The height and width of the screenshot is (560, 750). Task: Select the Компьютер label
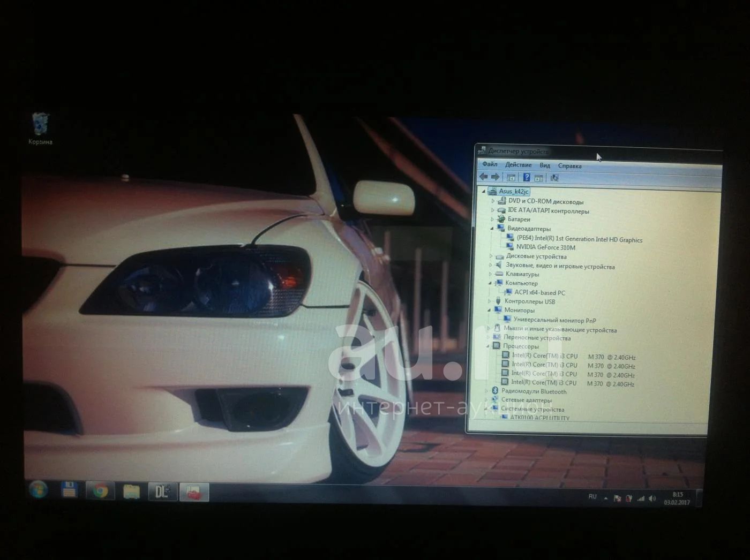pos(521,283)
